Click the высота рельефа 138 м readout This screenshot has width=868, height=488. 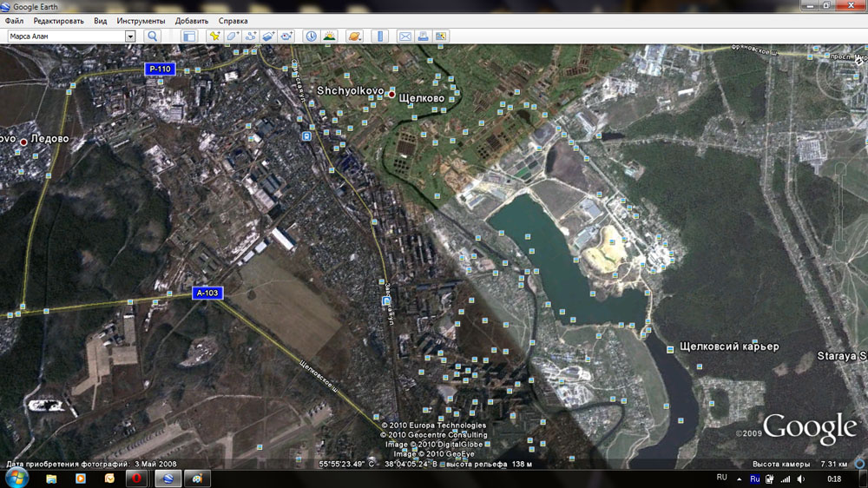click(x=489, y=465)
